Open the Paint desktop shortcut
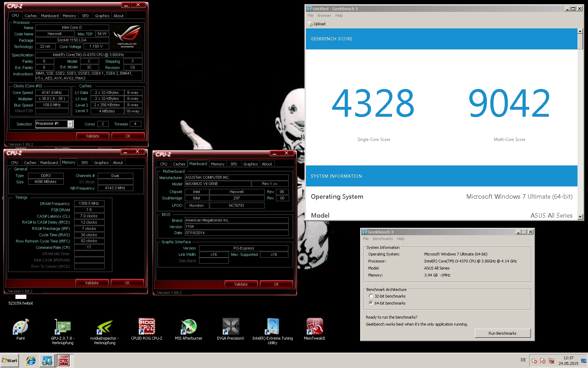This screenshot has height=368, width=588. click(21, 329)
